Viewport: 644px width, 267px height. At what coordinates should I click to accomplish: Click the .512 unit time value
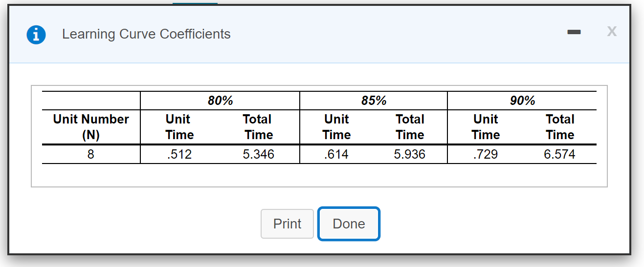(x=179, y=155)
